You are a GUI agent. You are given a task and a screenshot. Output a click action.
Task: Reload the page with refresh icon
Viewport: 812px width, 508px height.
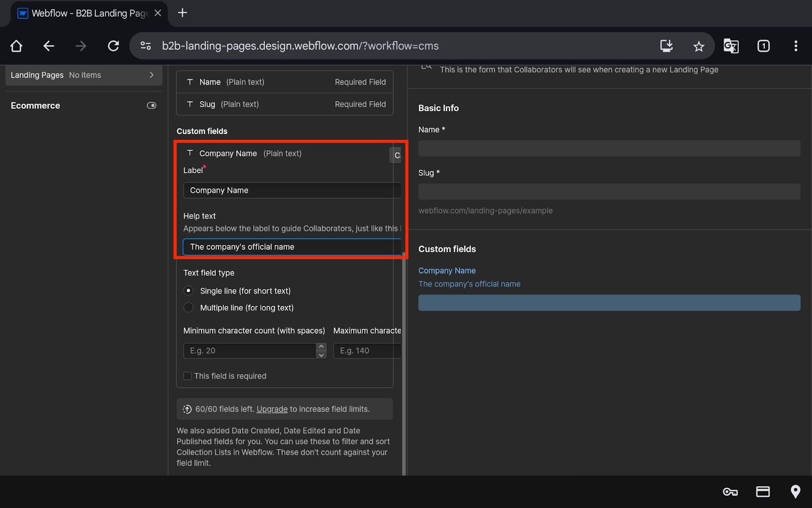click(x=113, y=46)
